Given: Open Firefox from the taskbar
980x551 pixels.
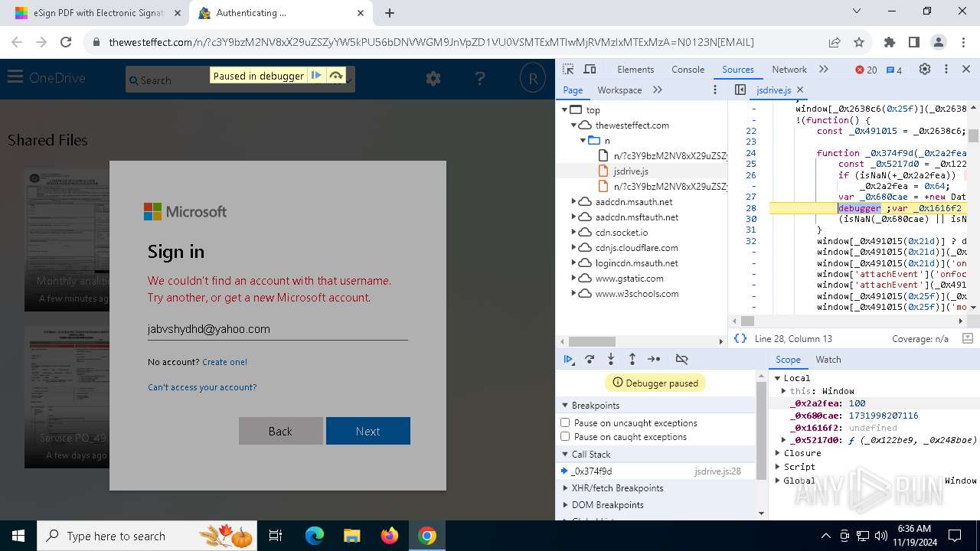Looking at the screenshot, I should tap(390, 536).
